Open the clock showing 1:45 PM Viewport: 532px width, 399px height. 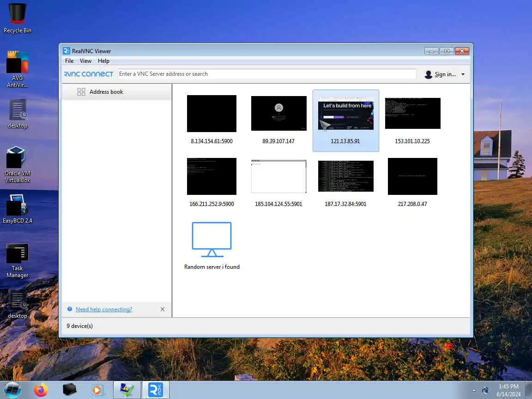coord(508,390)
